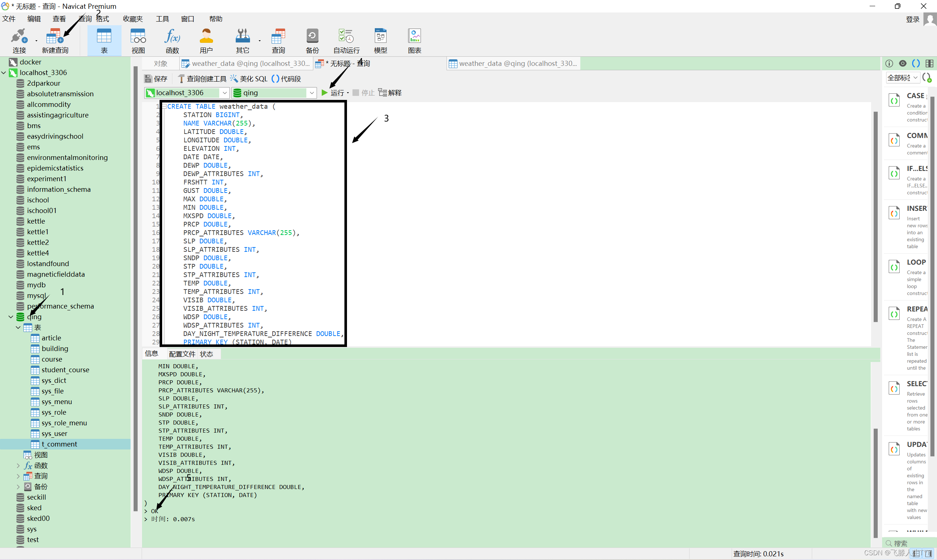The height and width of the screenshot is (560, 937).
Task: Open the 工具 (Tools) menu
Action: point(162,19)
